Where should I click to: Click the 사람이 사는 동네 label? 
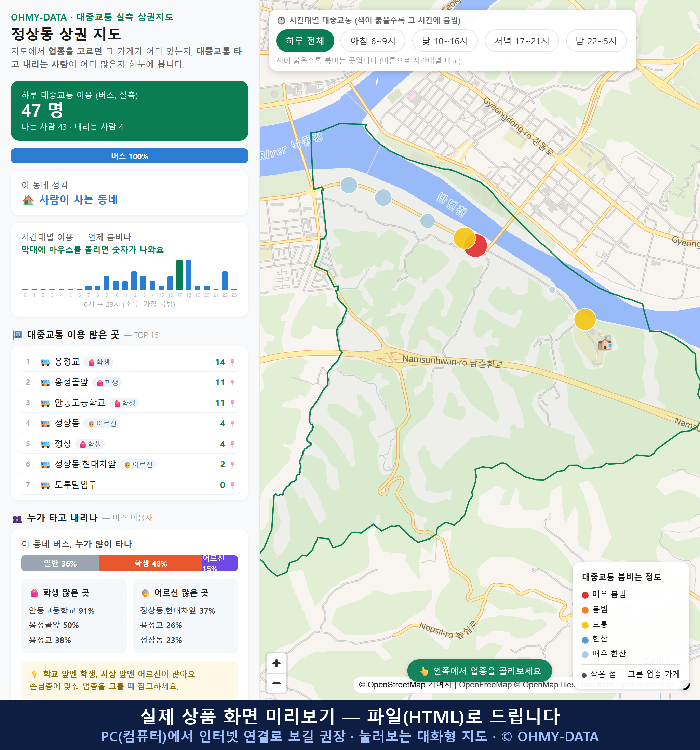pos(79,200)
